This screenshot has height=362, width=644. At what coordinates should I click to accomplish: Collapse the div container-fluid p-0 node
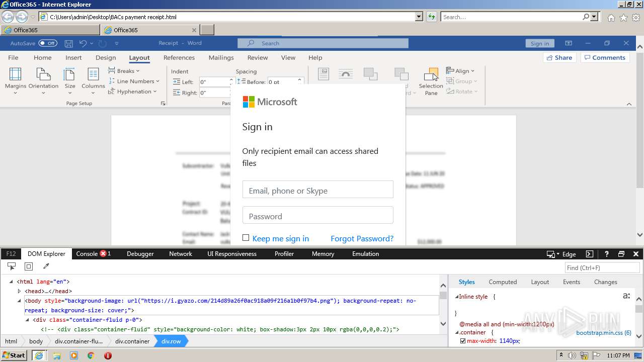click(27, 320)
